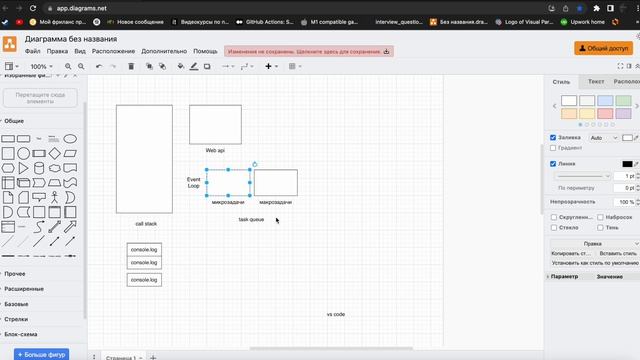Click the zoom out magnifier icon
This screenshot has height=360, width=640.
click(x=81, y=66)
